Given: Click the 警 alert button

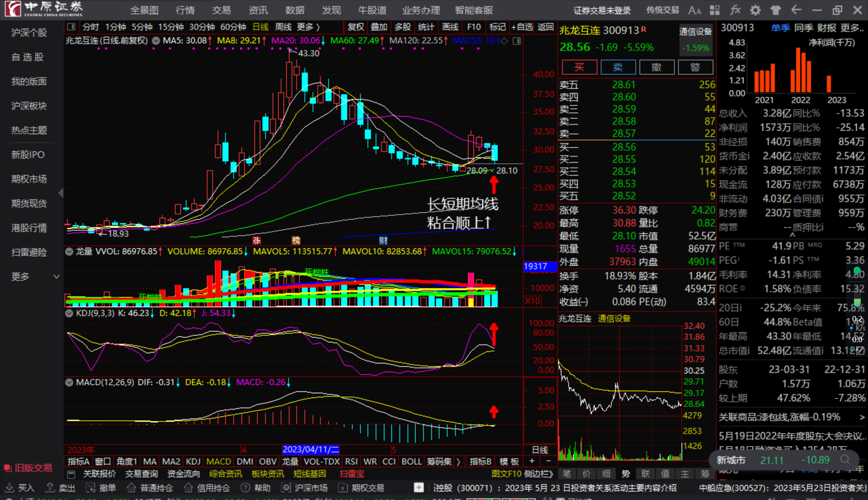Looking at the screenshot, I should [695, 67].
